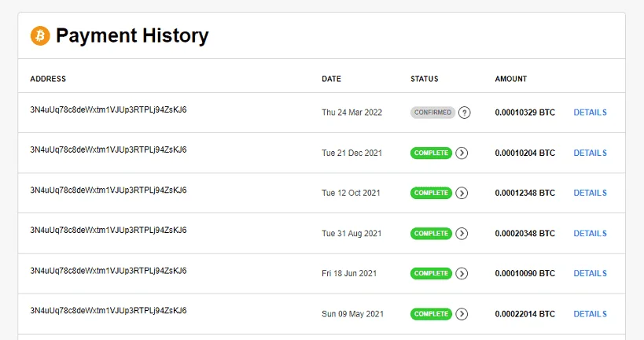Click the date Tue 31 Aug 2021
The height and width of the screenshot is (340, 644).
351,234
